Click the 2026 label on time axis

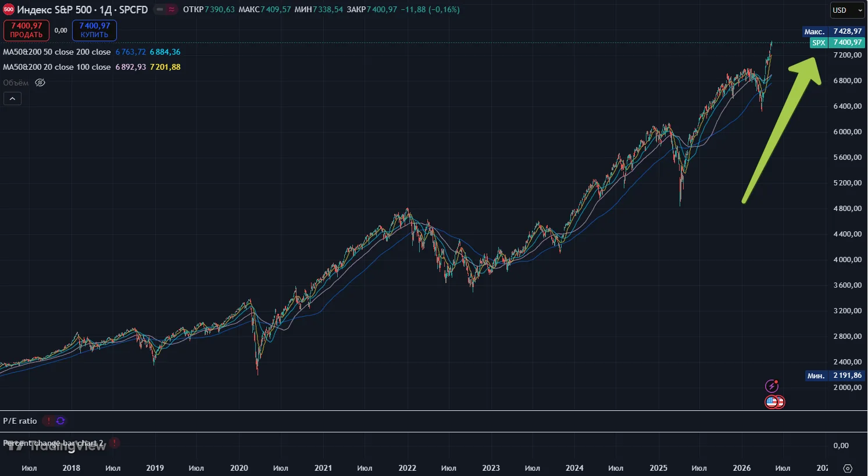742,468
